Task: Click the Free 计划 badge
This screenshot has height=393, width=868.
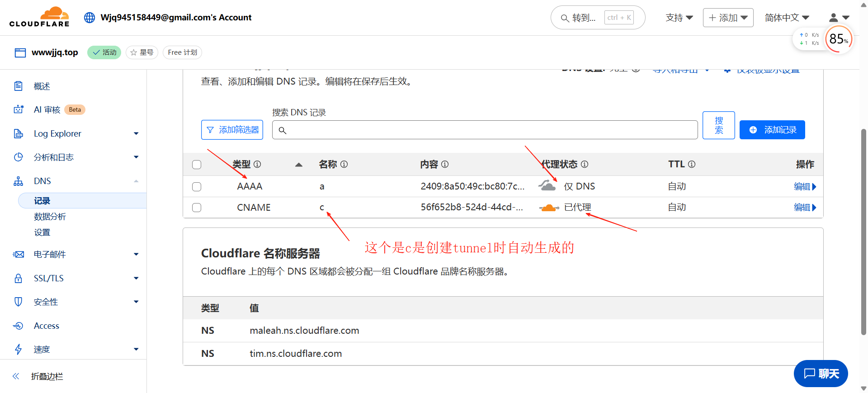Action: click(182, 52)
